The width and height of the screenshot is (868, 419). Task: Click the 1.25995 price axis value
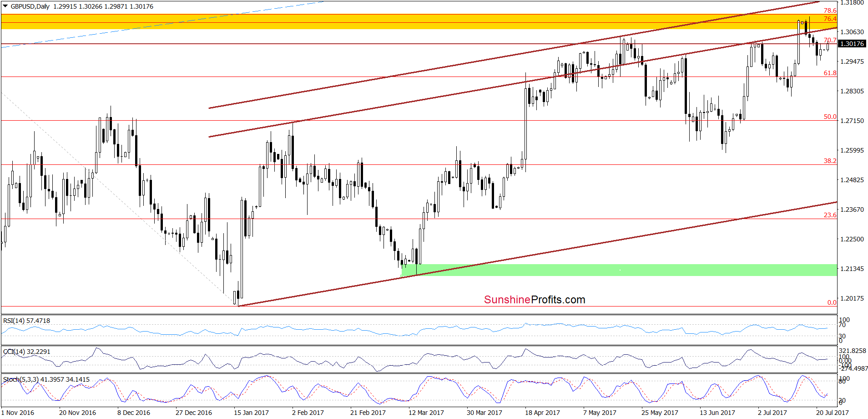coord(852,150)
